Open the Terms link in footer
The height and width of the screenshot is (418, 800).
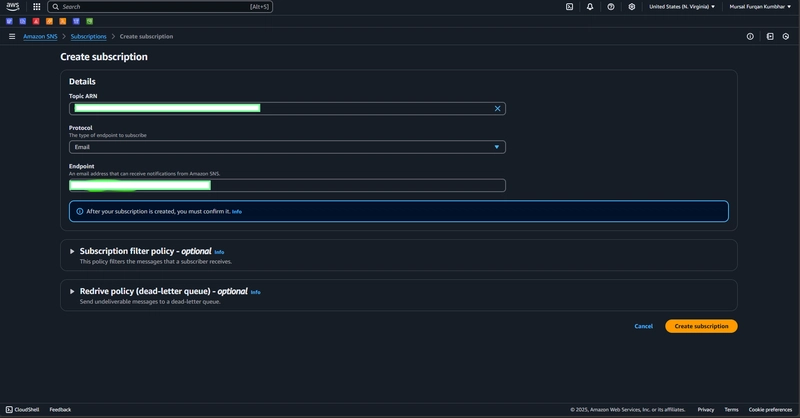(731, 409)
